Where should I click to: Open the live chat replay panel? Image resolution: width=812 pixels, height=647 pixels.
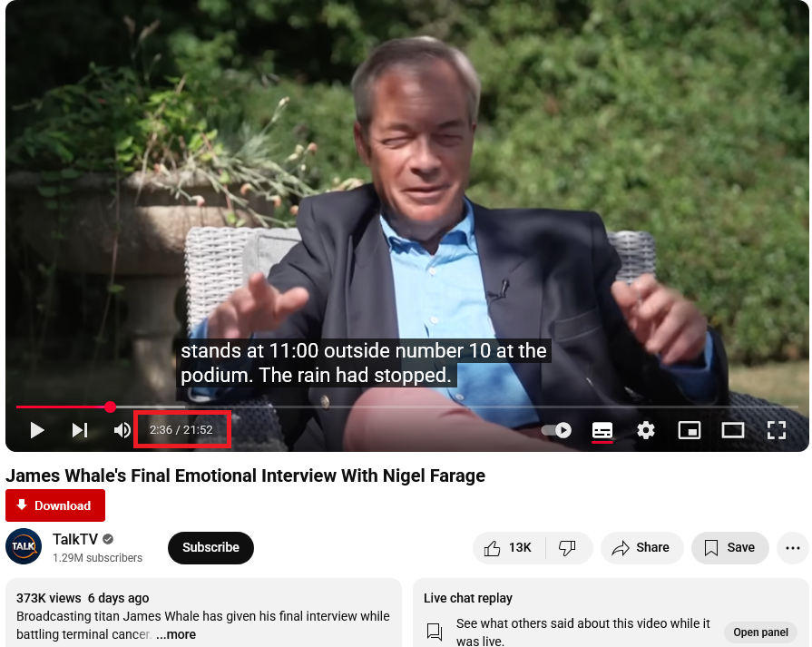point(760,632)
